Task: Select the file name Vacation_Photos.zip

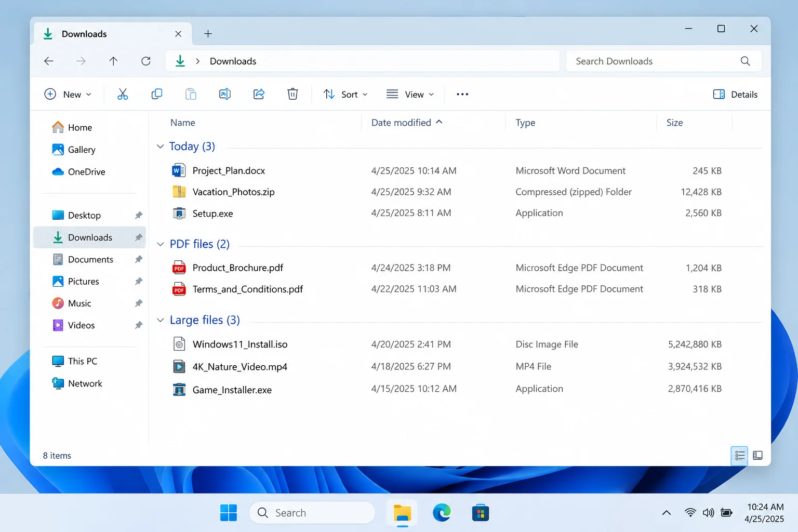Action: 233,192
